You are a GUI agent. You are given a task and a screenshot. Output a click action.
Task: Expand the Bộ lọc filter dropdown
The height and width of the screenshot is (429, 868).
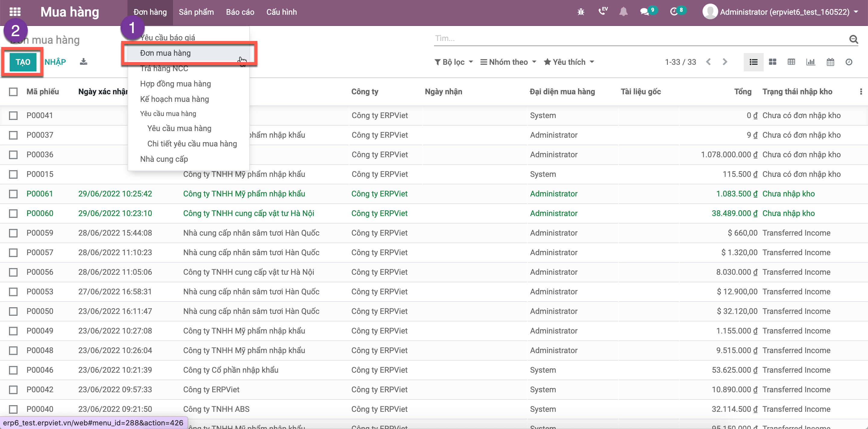[454, 62]
